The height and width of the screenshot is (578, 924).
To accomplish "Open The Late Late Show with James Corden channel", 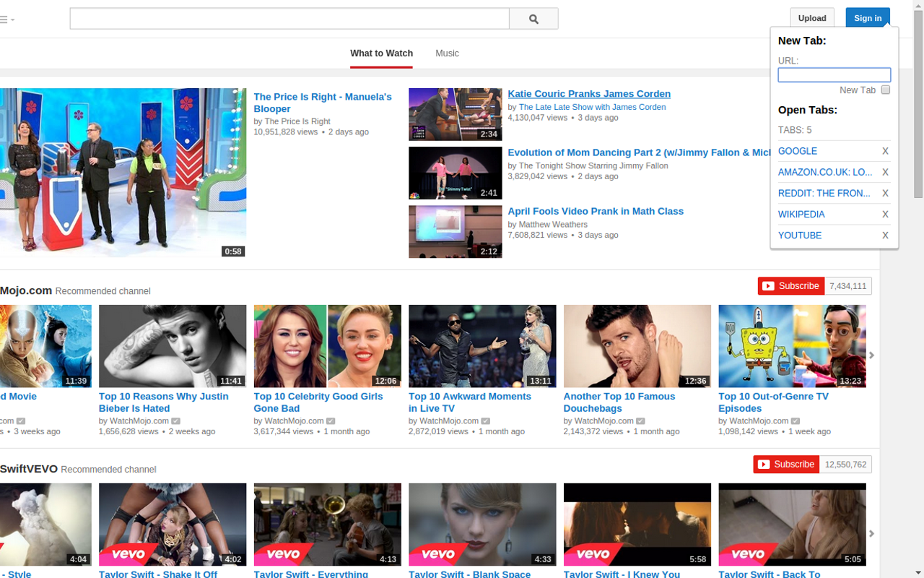I will 592,107.
